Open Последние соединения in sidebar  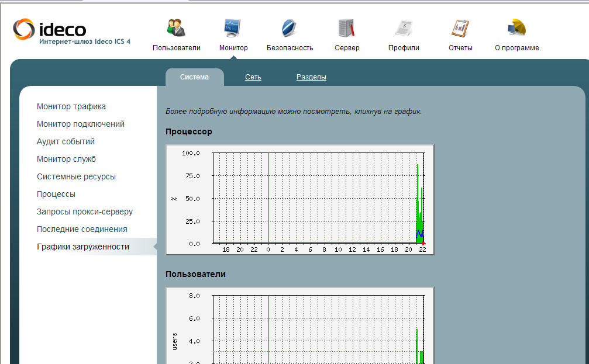[82, 229]
